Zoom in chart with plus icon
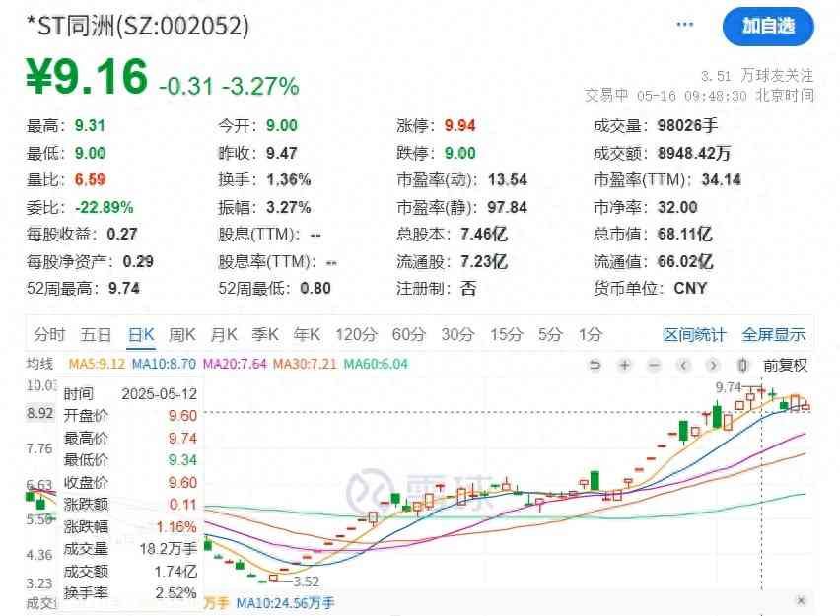The height and width of the screenshot is (616, 840). 624,365
